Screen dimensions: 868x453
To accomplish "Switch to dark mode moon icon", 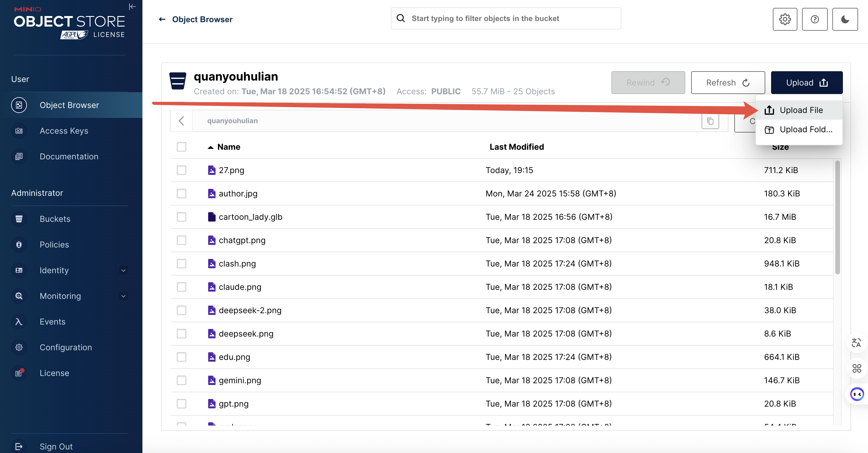I will coord(845,19).
